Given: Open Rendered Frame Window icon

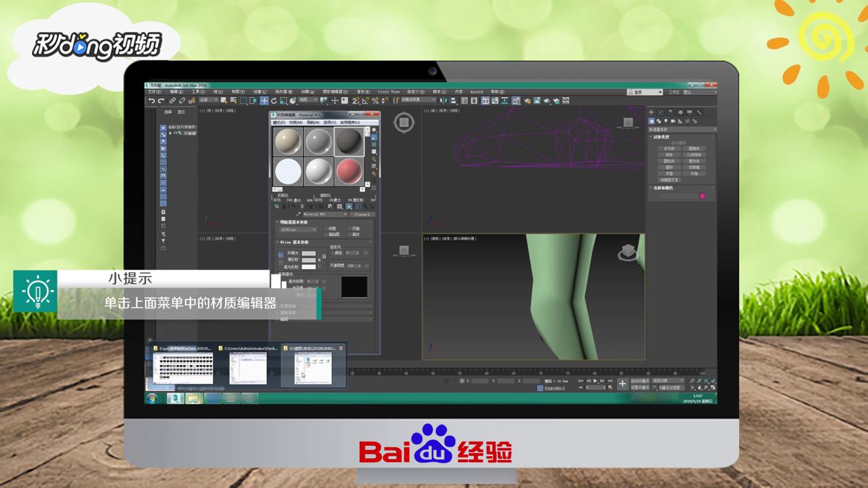Looking at the screenshot, I should click(537, 100).
